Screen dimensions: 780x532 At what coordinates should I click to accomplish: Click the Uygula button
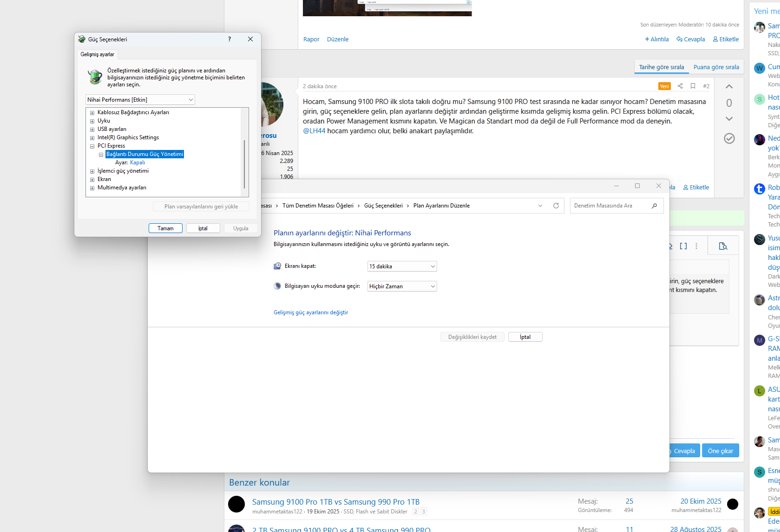tap(241, 228)
